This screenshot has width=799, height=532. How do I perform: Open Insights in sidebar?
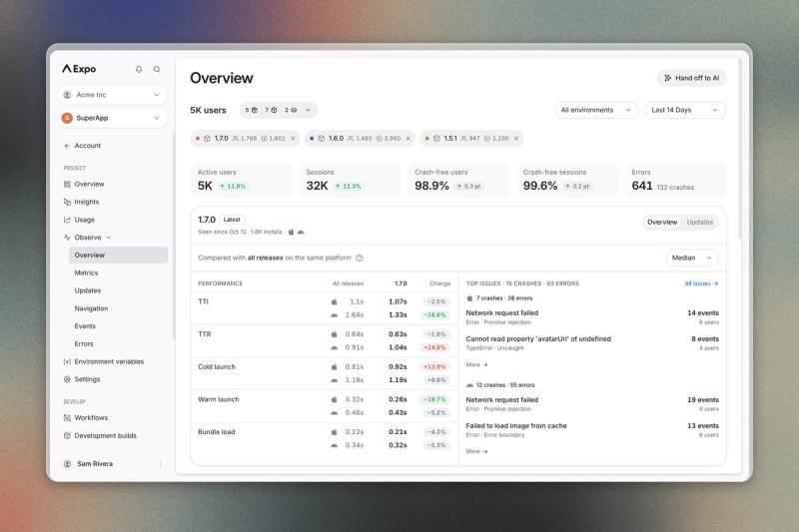82,202
